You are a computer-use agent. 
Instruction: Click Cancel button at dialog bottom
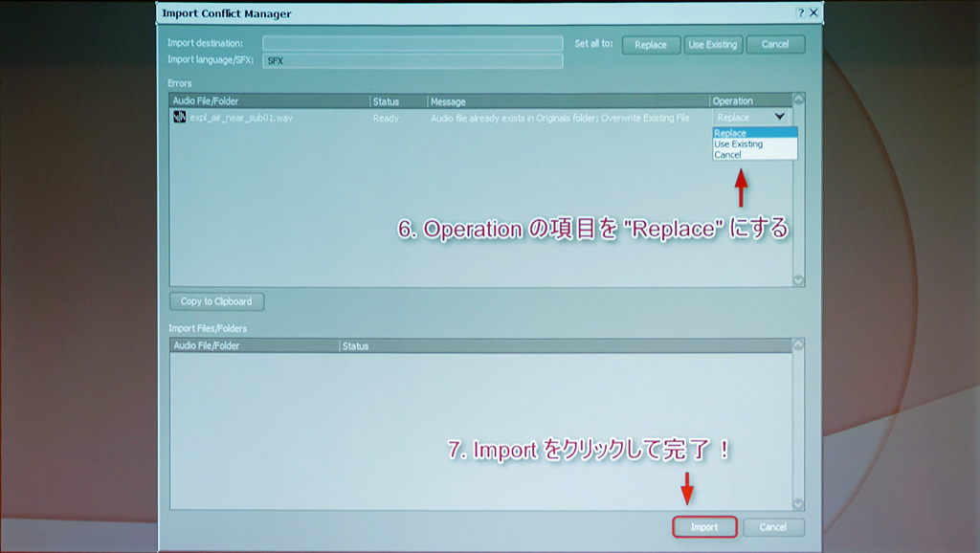point(773,527)
